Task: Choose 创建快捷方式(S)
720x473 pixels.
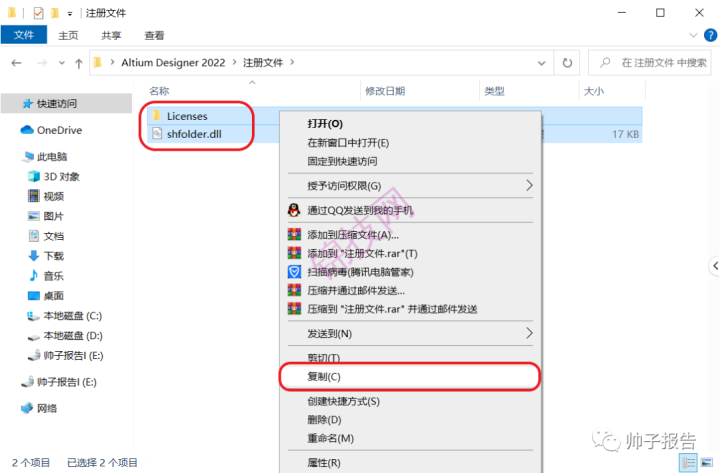Action: pyautogui.click(x=411, y=401)
